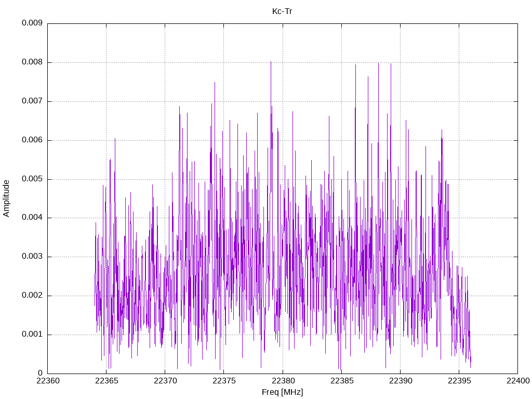532x399 pixels.
Task: Click the 22385 x-axis tick label
Action: click(342, 381)
